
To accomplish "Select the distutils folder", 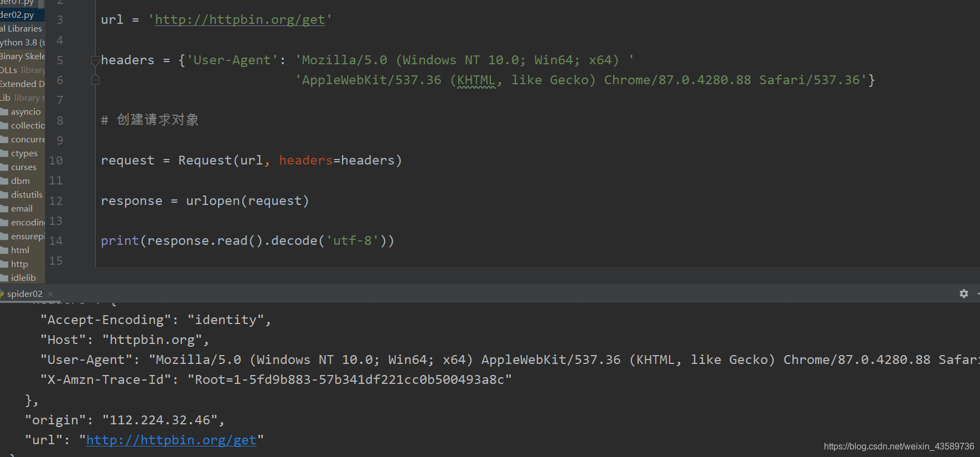I will click(x=27, y=195).
